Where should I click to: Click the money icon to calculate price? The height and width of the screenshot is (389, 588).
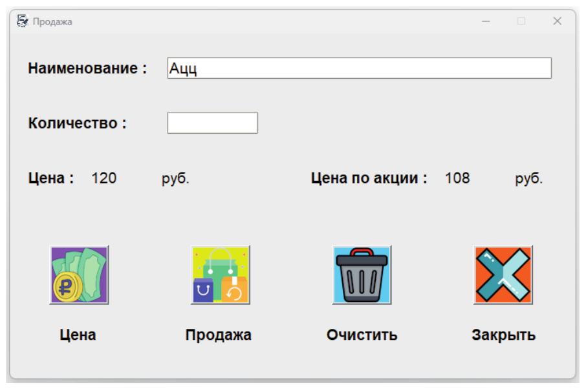coord(79,275)
